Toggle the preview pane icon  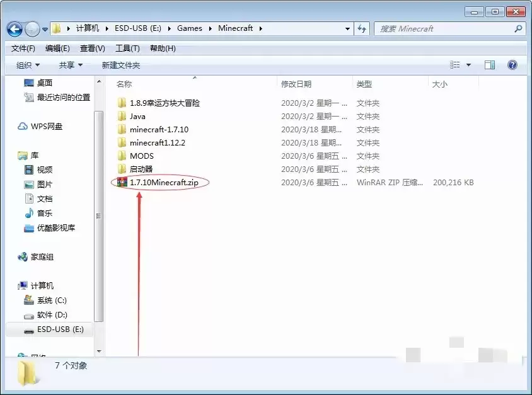pos(490,65)
